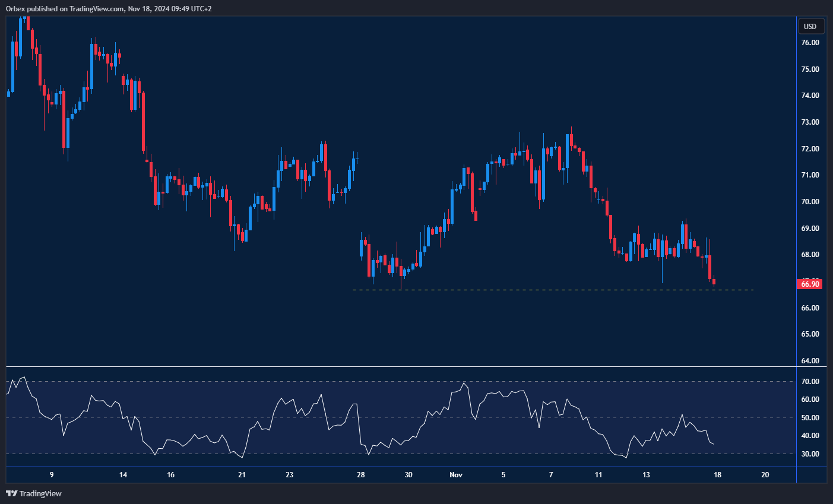The image size is (833, 504).
Task: Click the 9 date label on time axis
Action: [x=52, y=475]
